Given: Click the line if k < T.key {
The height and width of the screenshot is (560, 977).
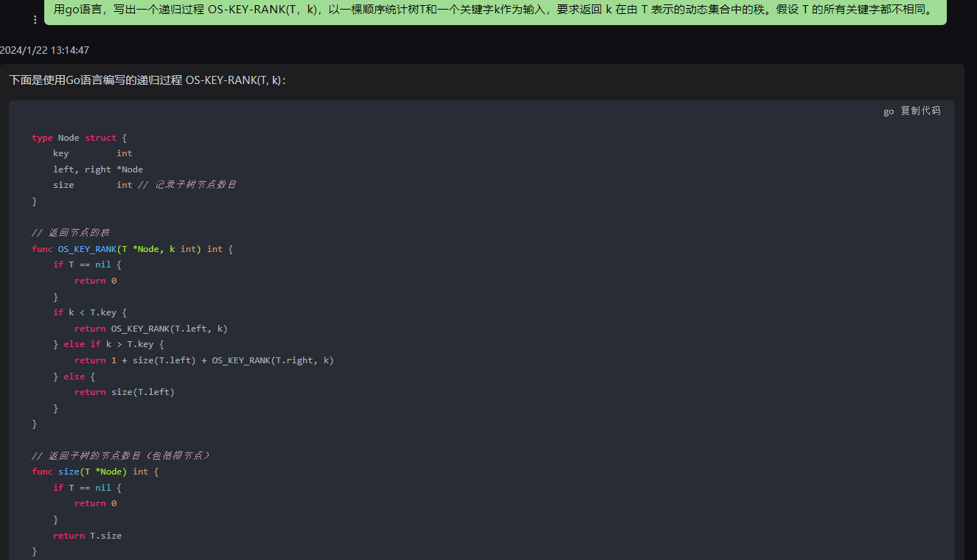Looking at the screenshot, I should point(90,312).
